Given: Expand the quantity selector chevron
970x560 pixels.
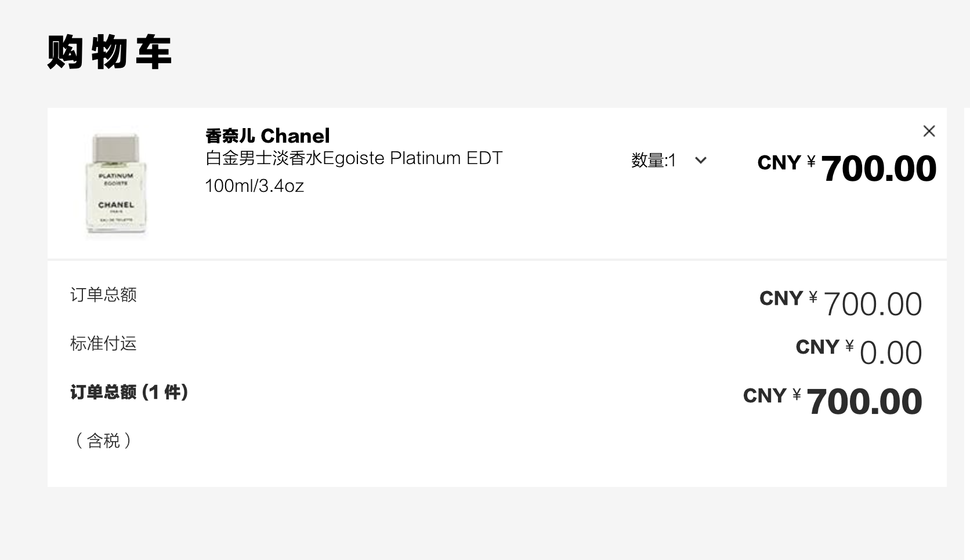Looking at the screenshot, I should pyautogui.click(x=701, y=161).
